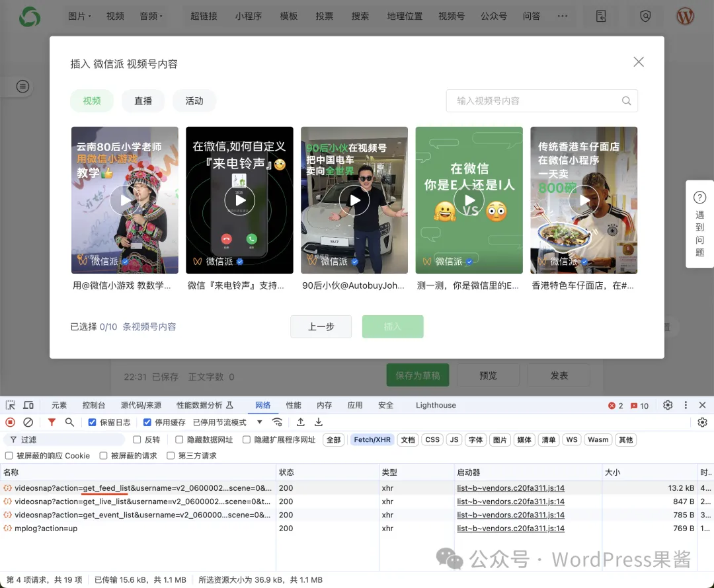Image resolution: width=714 pixels, height=588 pixels.
Task: Play the 90s guy electric car video
Action: (x=354, y=200)
